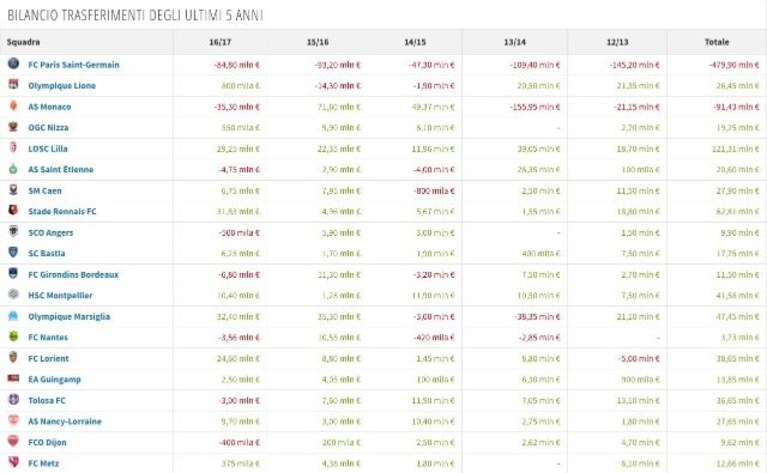Open the Tolosa FC team link

[x=46, y=400]
